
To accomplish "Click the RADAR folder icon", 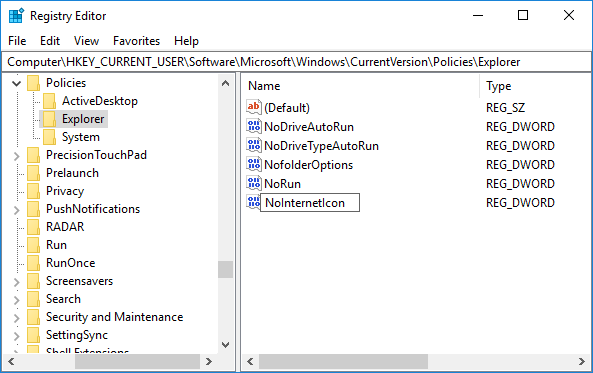I will 33,227.
